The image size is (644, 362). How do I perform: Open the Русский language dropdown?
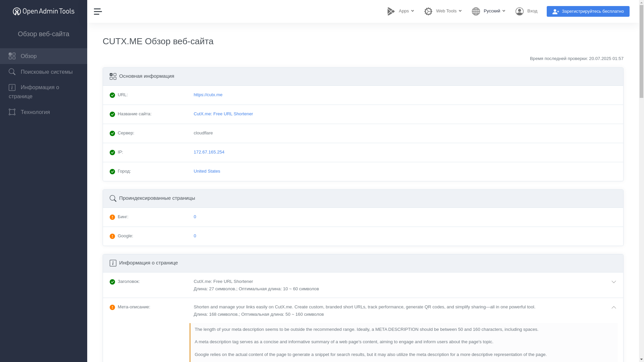coord(489,11)
